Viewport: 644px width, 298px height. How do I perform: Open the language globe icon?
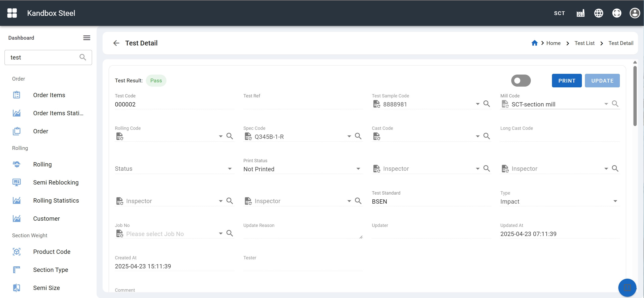[598, 13]
